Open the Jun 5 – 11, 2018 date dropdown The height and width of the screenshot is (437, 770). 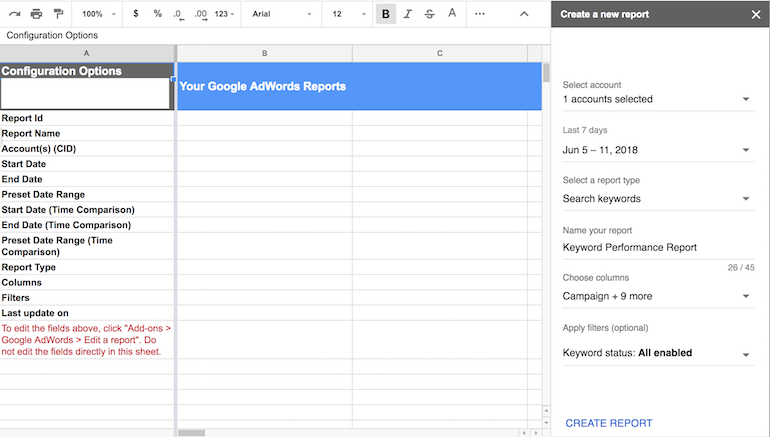[658, 150]
